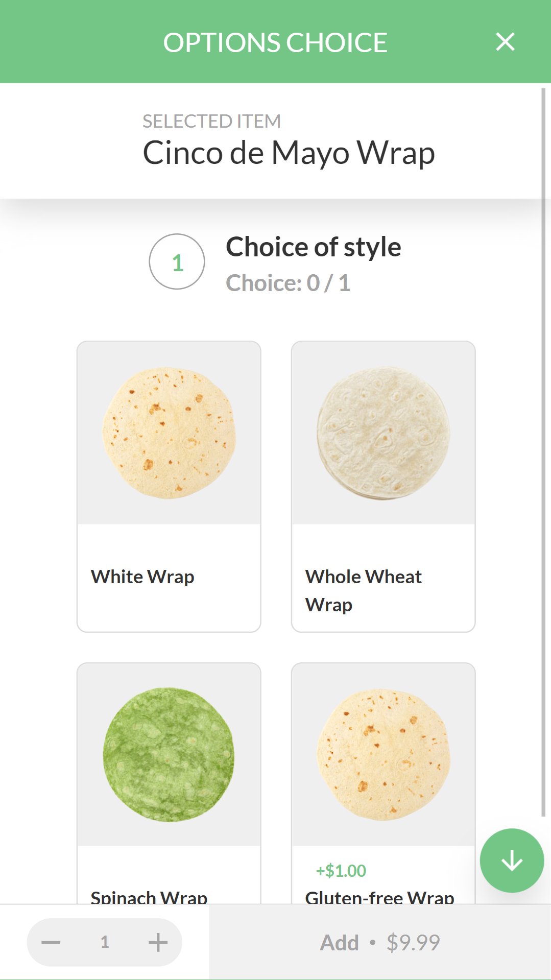Decrease quantity with the minus icon
This screenshot has width=551, height=980.
[x=51, y=942]
